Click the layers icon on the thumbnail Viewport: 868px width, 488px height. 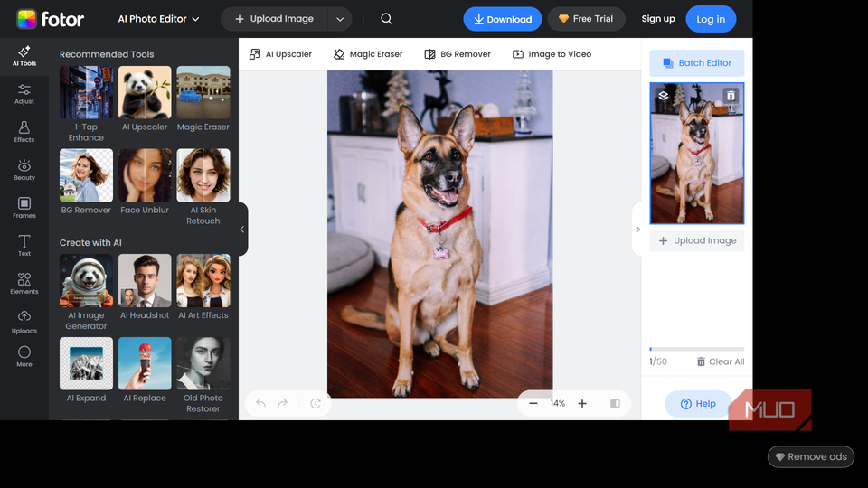tap(663, 95)
